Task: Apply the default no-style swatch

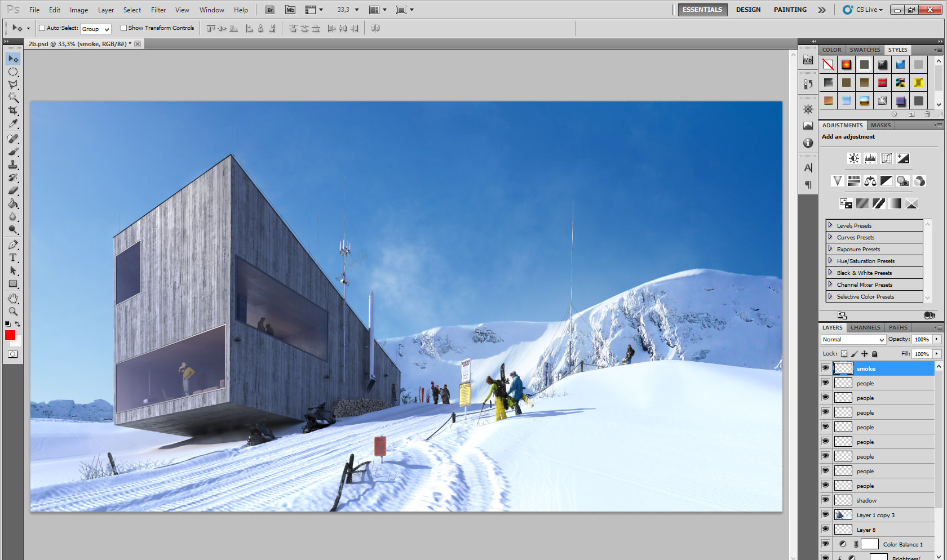Action: pos(828,65)
